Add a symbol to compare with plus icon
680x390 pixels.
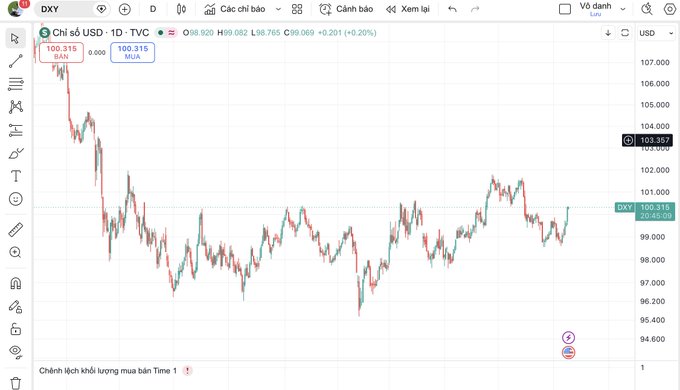(124, 9)
